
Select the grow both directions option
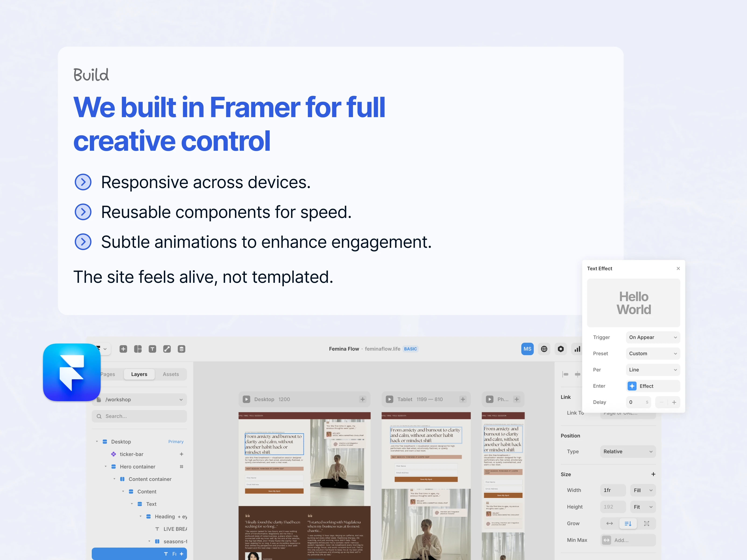pos(646,524)
